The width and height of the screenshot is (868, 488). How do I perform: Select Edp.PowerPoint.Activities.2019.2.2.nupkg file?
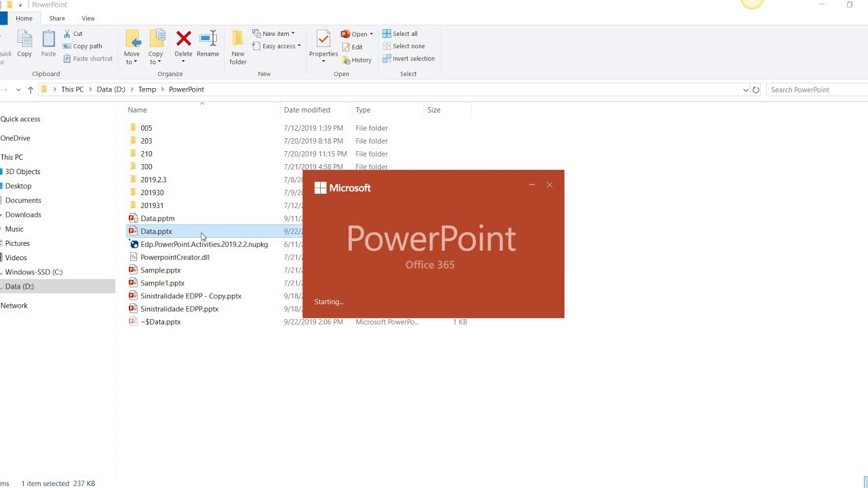coord(203,244)
